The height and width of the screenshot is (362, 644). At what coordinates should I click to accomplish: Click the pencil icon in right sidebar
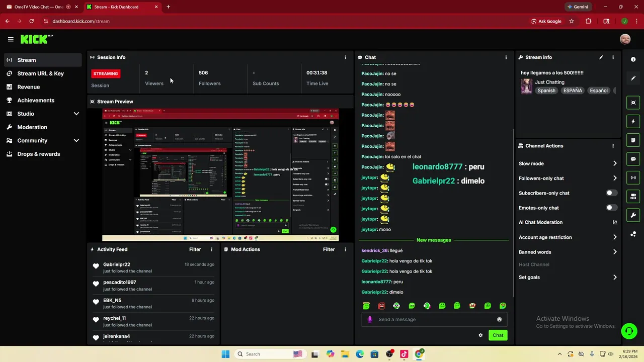click(633, 78)
